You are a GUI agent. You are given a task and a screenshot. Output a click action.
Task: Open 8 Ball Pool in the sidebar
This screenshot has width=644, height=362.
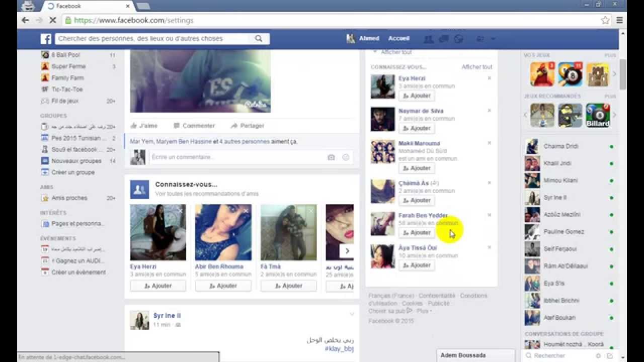tap(66, 55)
